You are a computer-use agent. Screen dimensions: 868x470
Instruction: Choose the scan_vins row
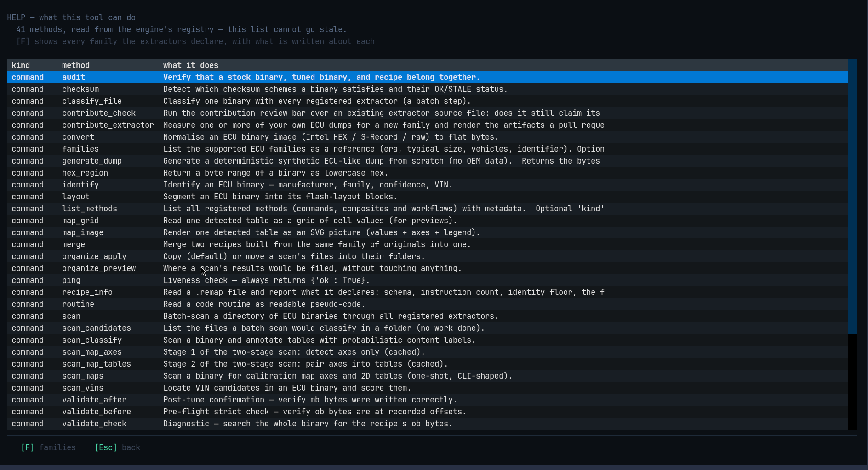428,388
